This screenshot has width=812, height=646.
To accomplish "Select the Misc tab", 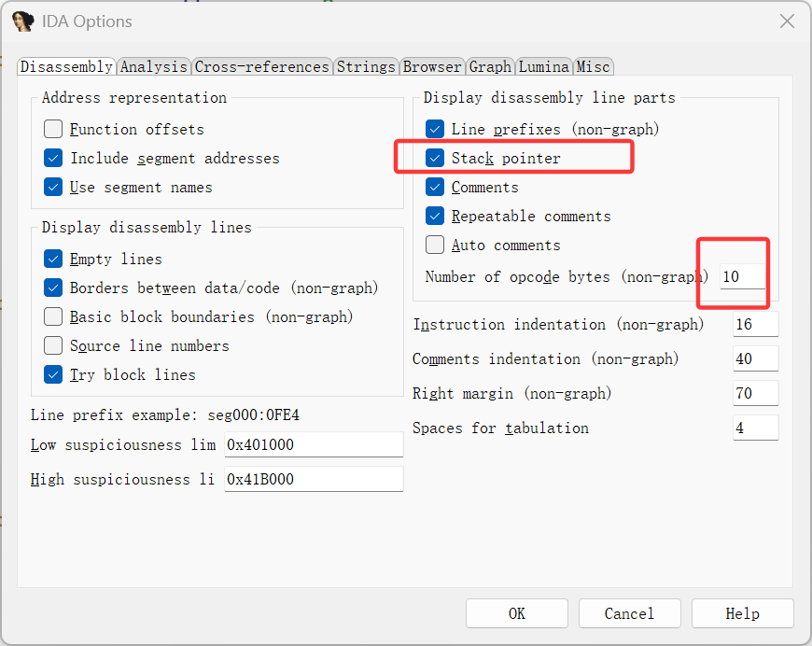I will point(594,67).
